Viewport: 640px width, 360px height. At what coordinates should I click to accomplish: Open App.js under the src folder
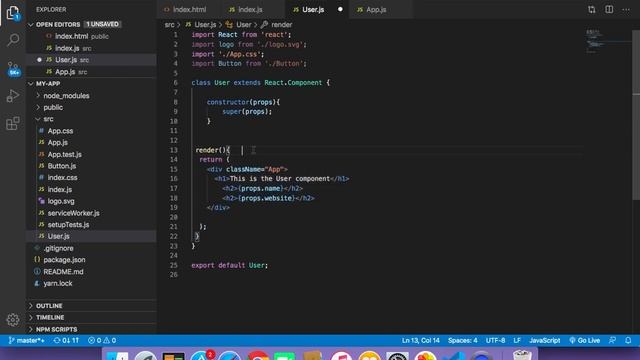point(58,143)
